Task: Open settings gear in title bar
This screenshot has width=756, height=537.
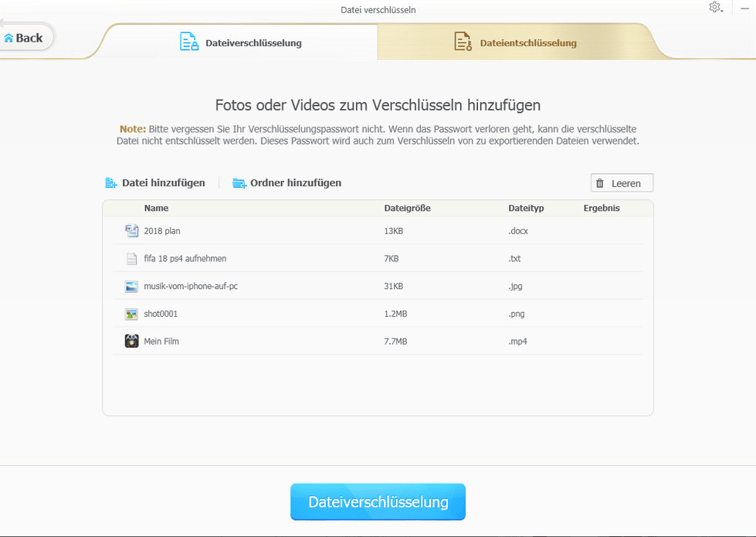Action: tap(714, 8)
